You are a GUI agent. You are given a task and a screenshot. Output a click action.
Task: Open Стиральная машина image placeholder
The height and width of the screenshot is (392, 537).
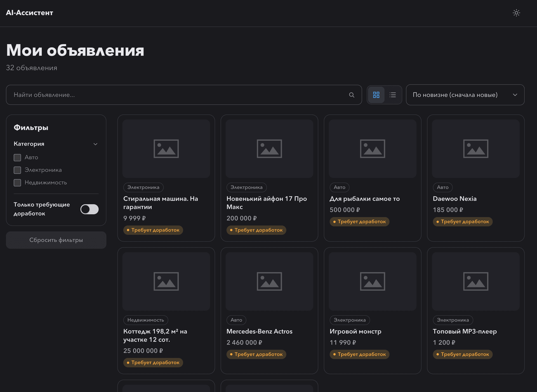coord(166,149)
